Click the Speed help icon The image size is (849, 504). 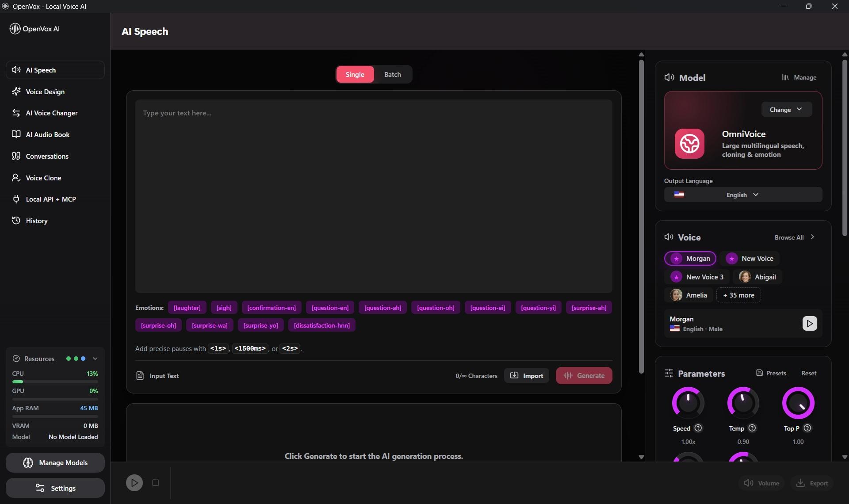coord(698,428)
